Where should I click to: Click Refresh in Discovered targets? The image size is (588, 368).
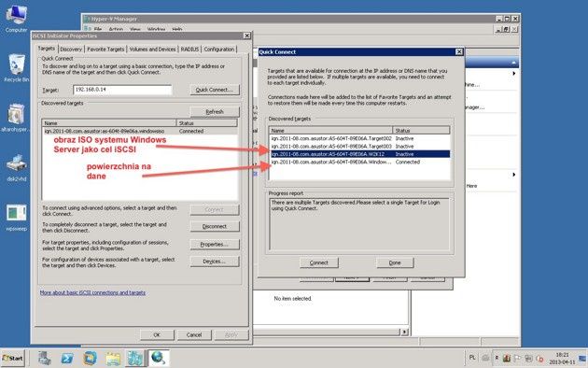[215, 112]
